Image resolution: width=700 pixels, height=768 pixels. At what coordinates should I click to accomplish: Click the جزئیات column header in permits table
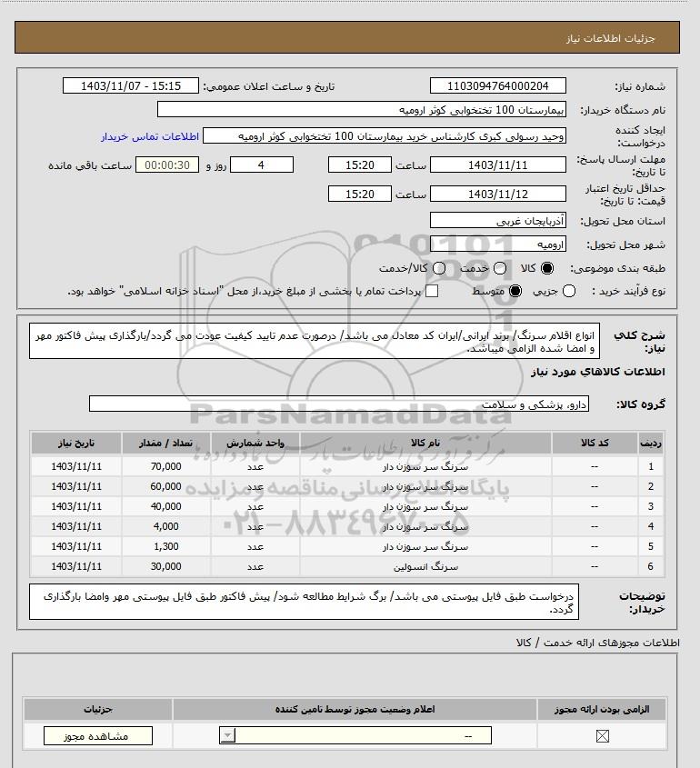coord(98,709)
